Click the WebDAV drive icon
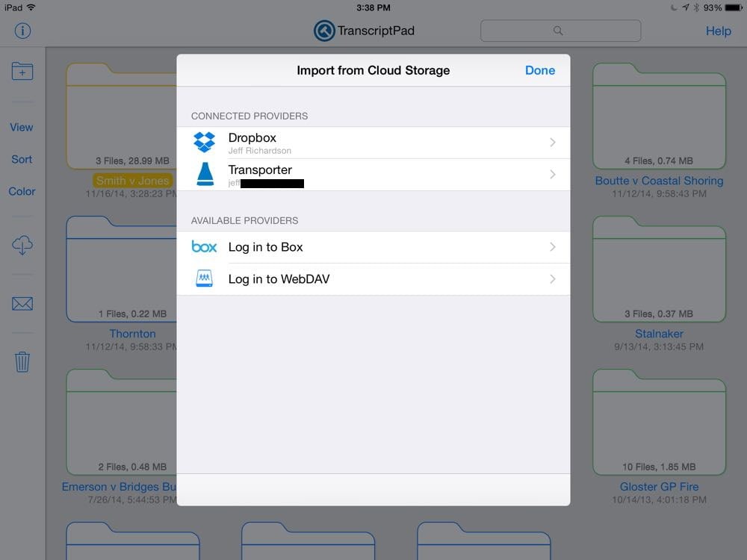 point(205,279)
